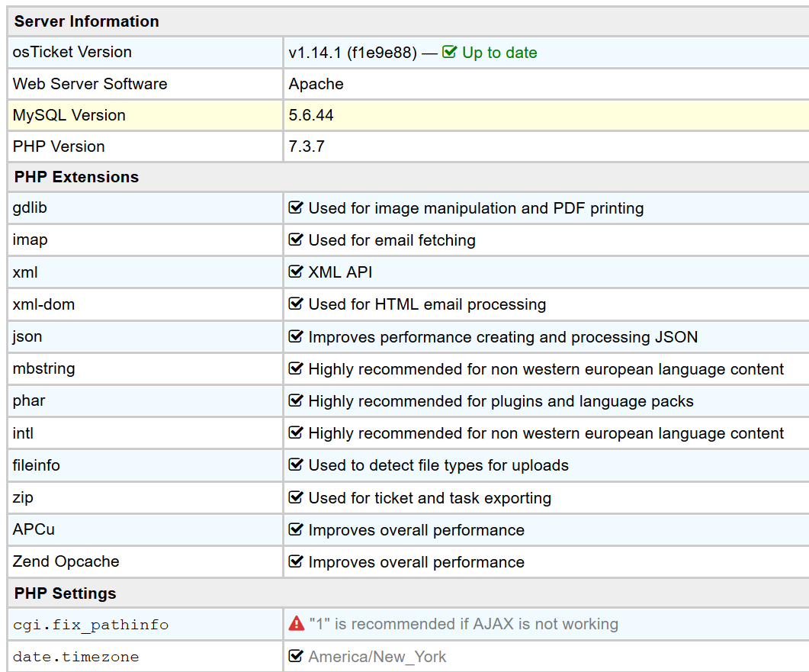Click the green 'Up to date' status text
Viewport: 809px width, 672px height.
(499, 53)
